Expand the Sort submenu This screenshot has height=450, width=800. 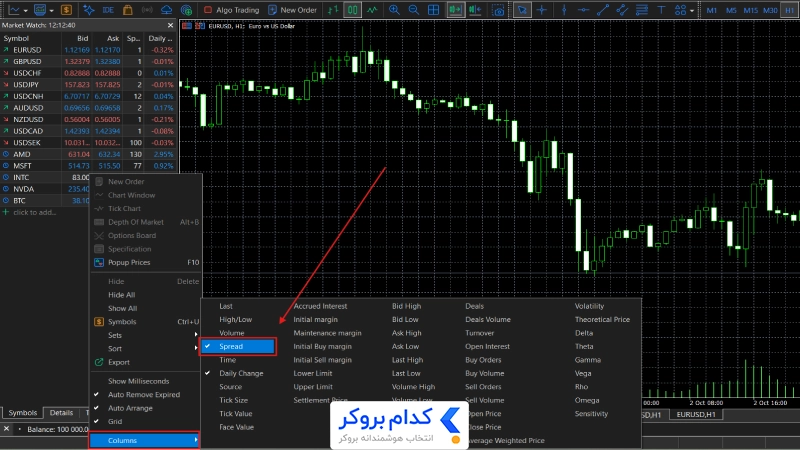[x=145, y=348]
